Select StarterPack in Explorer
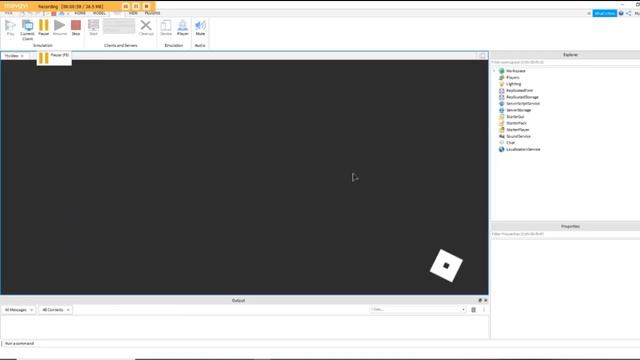Viewport: 640px width, 360px height. click(516, 123)
